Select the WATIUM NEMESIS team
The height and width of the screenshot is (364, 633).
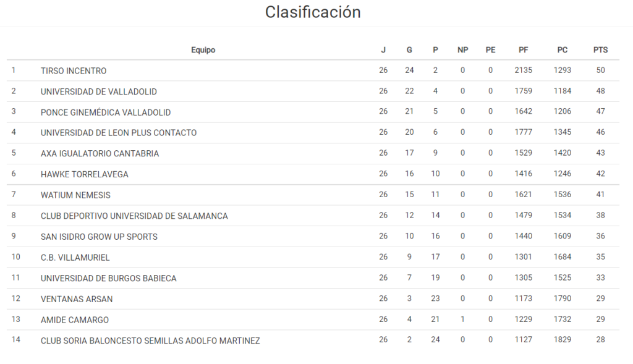pyautogui.click(x=75, y=195)
